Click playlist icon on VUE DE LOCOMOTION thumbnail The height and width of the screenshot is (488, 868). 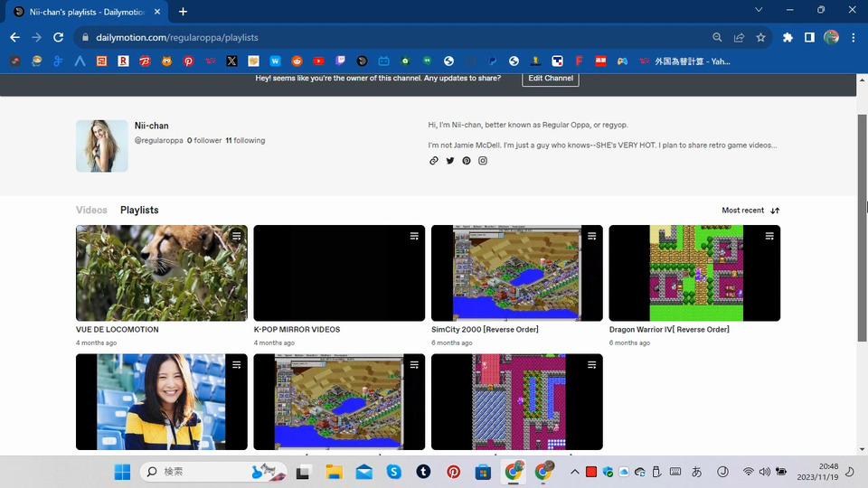(x=236, y=236)
